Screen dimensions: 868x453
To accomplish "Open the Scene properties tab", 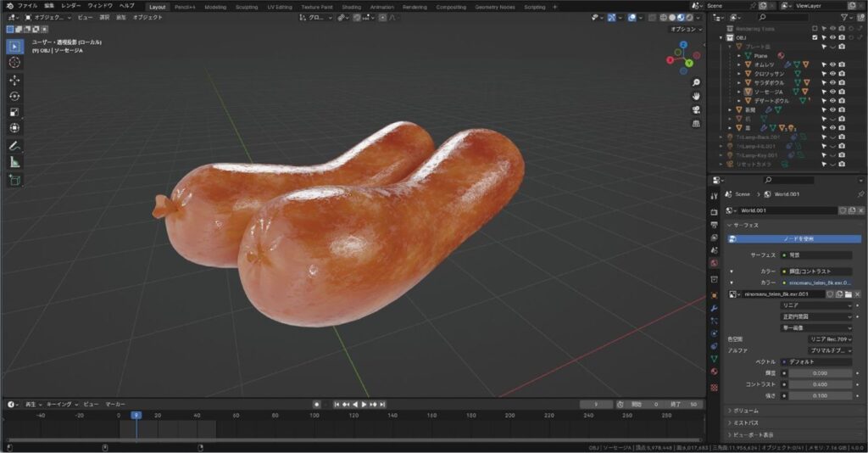I will pos(714,250).
